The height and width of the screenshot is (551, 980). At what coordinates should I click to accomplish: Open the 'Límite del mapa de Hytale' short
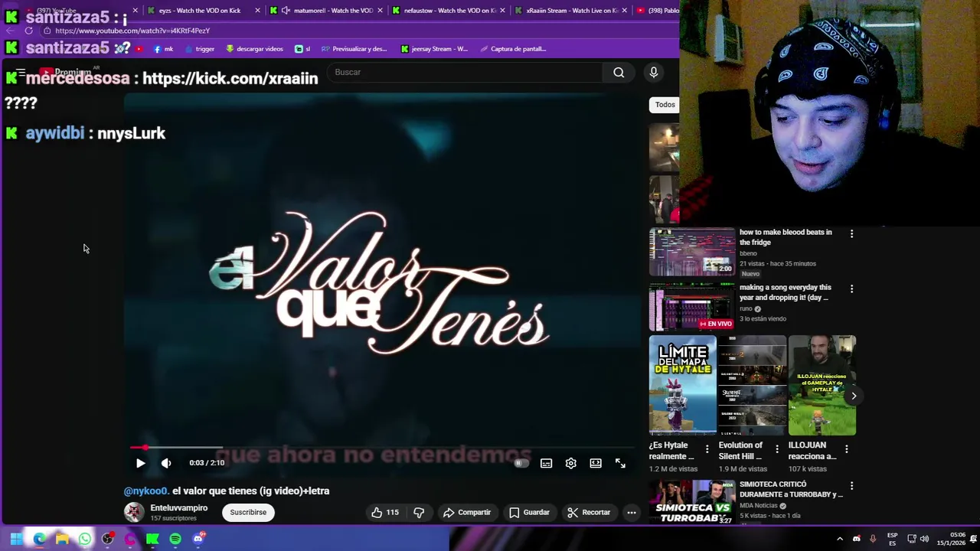(x=683, y=385)
